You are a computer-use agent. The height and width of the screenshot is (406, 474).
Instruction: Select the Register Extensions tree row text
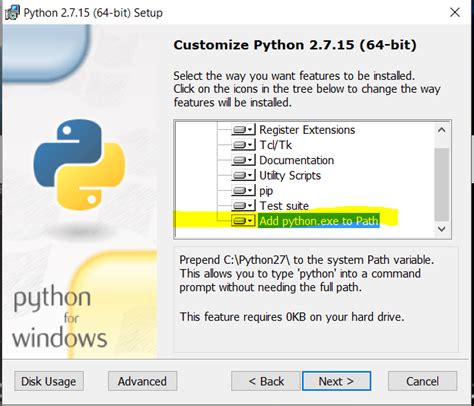tap(307, 130)
